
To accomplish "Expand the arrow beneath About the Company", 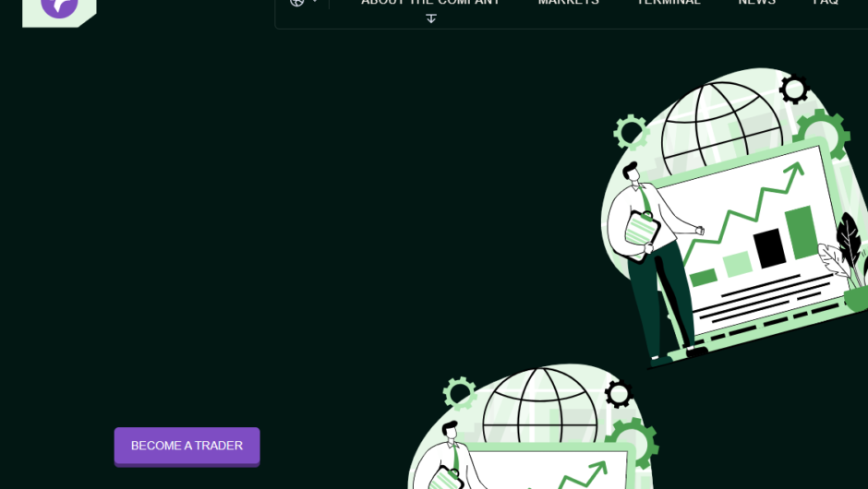I will click(430, 18).
